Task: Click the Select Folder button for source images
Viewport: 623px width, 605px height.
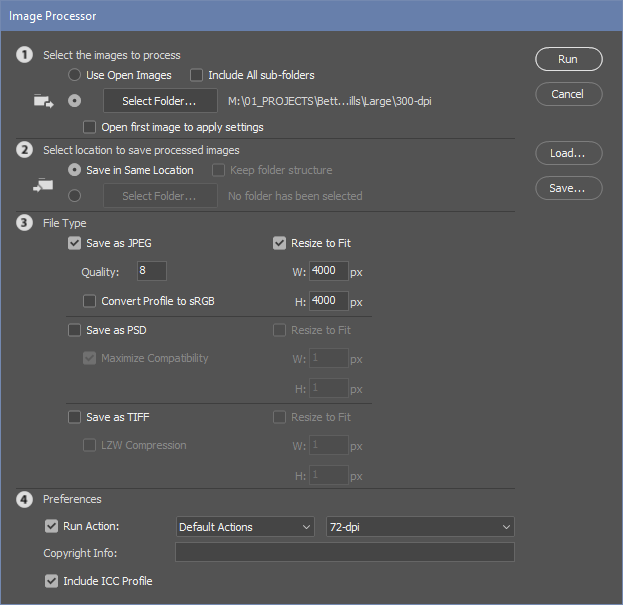Action: 160,101
